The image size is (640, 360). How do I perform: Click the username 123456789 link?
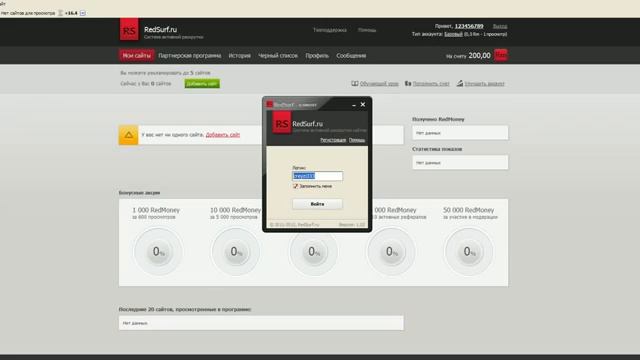[469, 26]
